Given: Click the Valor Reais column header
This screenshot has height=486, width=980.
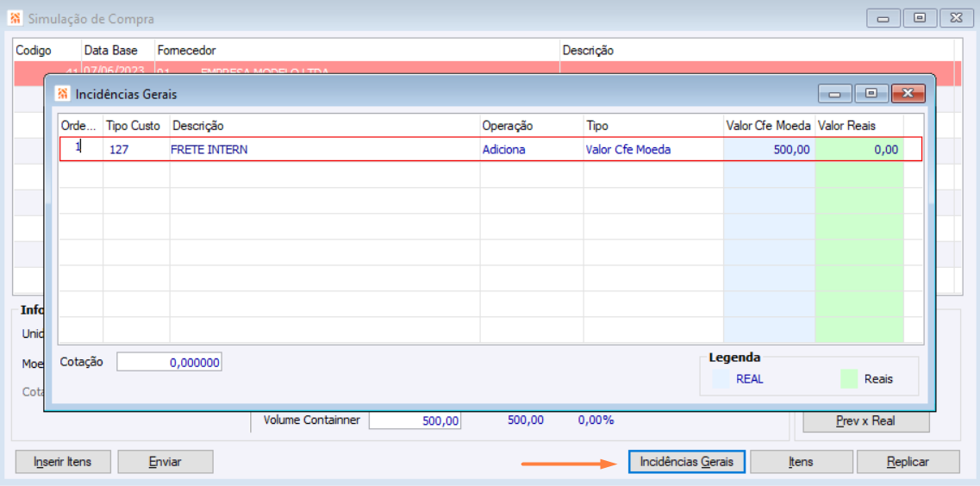Looking at the screenshot, I should pyautogui.click(x=858, y=126).
